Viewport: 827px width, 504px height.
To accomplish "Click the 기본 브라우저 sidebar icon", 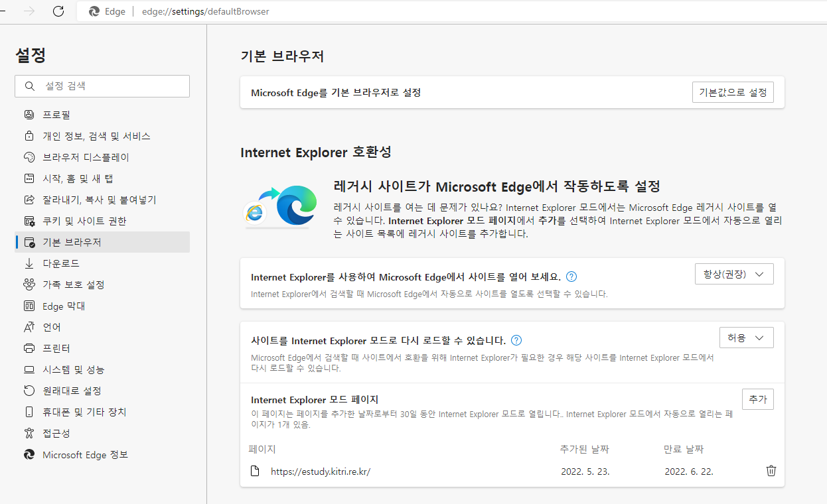I will (x=29, y=242).
